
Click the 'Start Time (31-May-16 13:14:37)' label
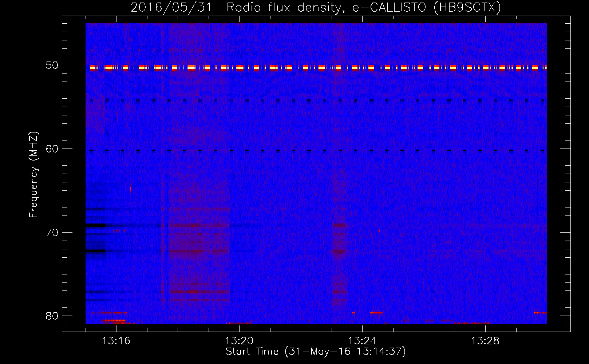[x=316, y=352]
